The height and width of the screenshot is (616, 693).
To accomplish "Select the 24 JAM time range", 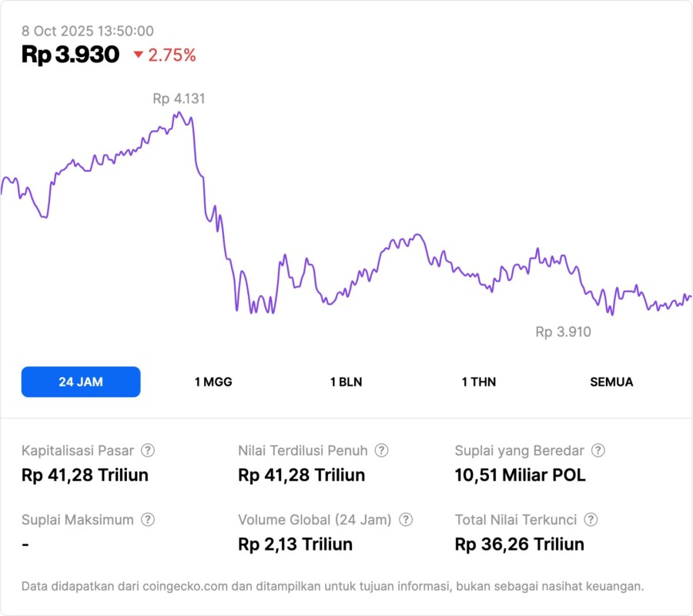I will pyautogui.click(x=81, y=382).
